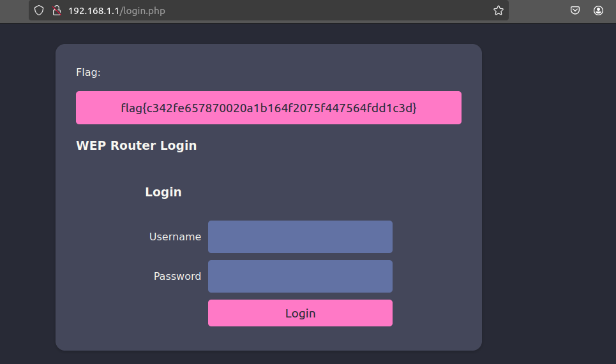Click the 192.168.1.1 host in address bar
Image resolution: width=616 pixels, height=364 pixels.
93,11
